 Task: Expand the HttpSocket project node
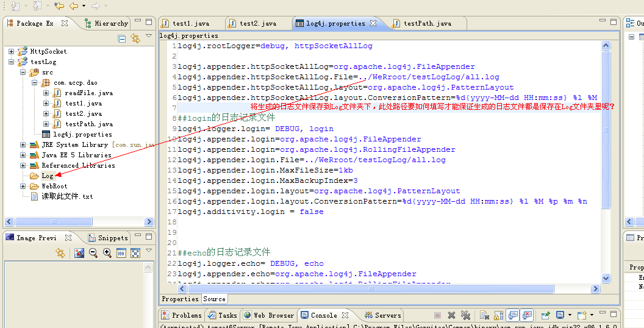[12, 52]
